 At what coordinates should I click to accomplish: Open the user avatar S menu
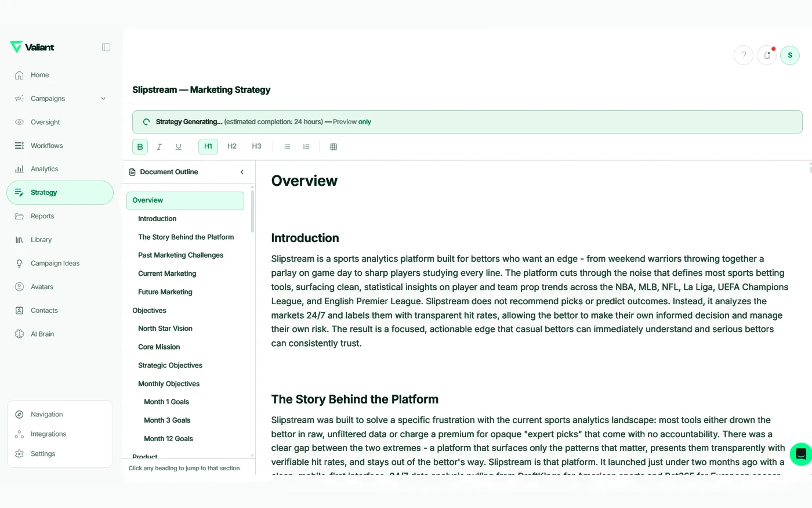tap(790, 55)
